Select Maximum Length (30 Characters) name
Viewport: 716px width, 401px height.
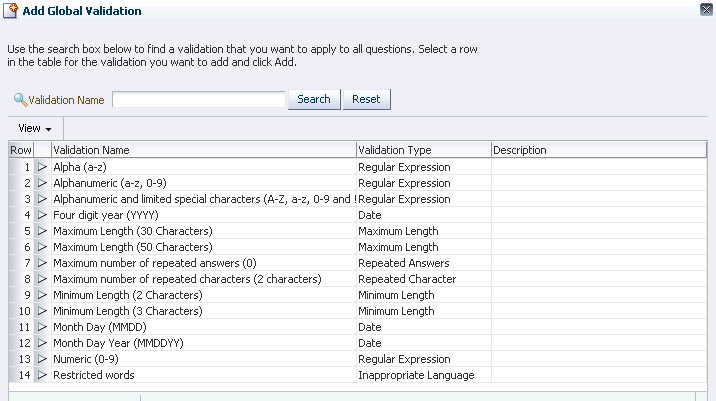[x=133, y=231]
